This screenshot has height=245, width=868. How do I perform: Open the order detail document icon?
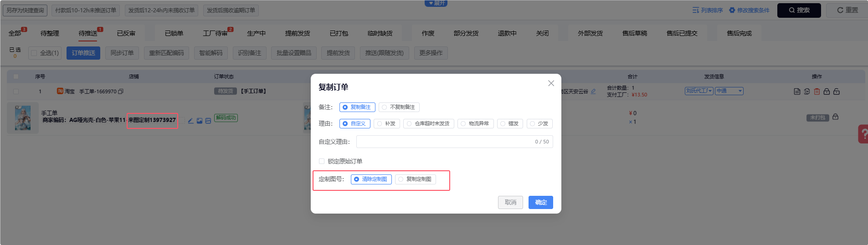(x=797, y=92)
